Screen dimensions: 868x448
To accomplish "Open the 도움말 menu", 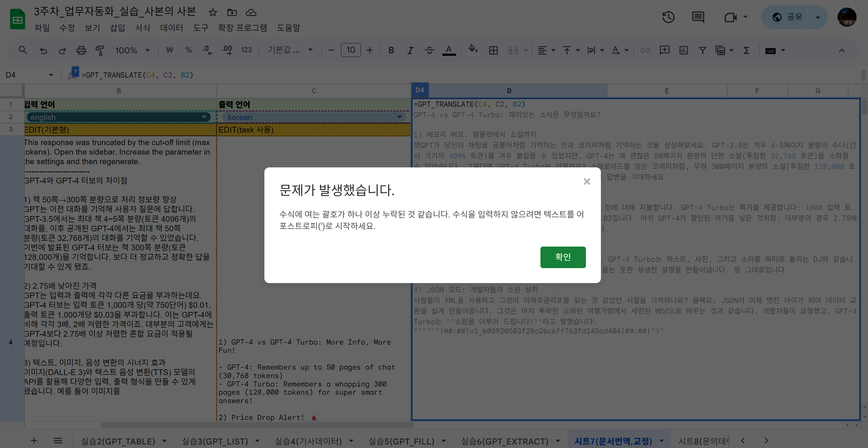I will (x=288, y=28).
